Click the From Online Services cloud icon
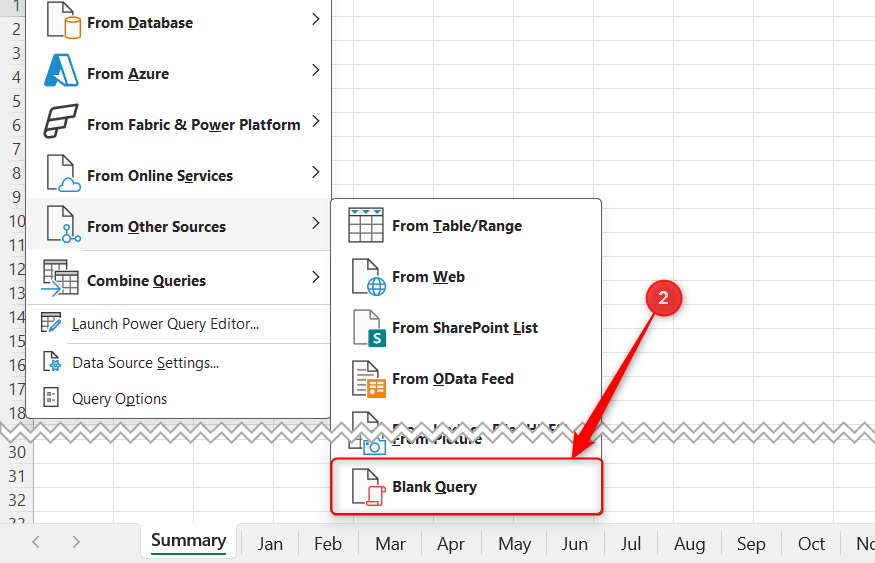This screenshot has width=875, height=563. pyautogui.click(x=64, y=174)
